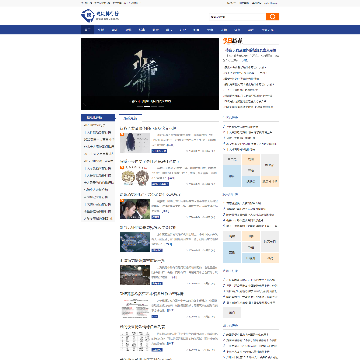360x360 pixels.
Task: Select the large light-blue tile in the first tag grid
Action: 232,176
